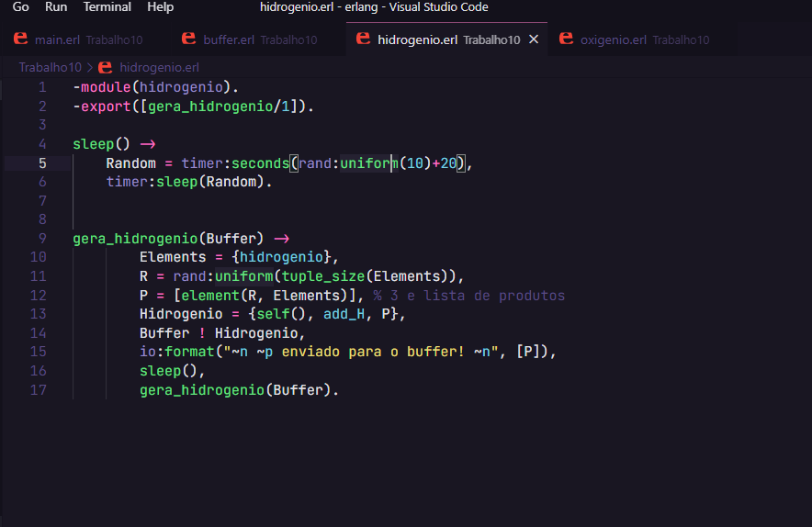
Task: Open the Terminal menu
Action: click(107, 7)
